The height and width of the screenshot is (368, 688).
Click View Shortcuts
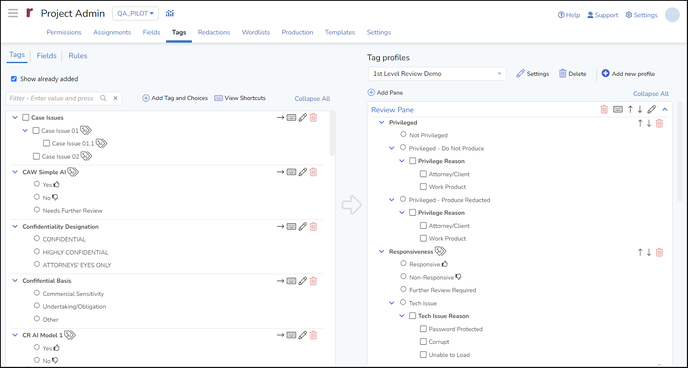click(240, 98)
